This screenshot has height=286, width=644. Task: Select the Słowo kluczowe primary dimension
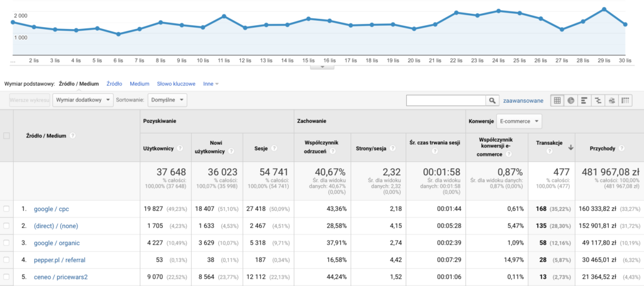[x=176, y=84]
